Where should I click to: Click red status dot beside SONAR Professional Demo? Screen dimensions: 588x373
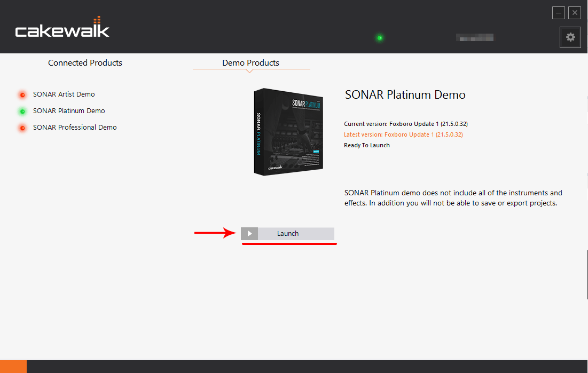(x=22, y=128)
